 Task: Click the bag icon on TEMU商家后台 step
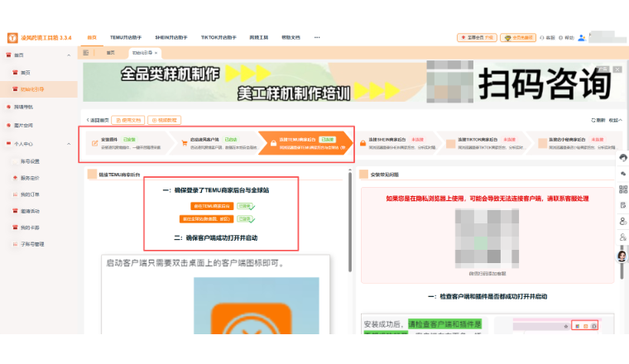(x=273, y=143)
